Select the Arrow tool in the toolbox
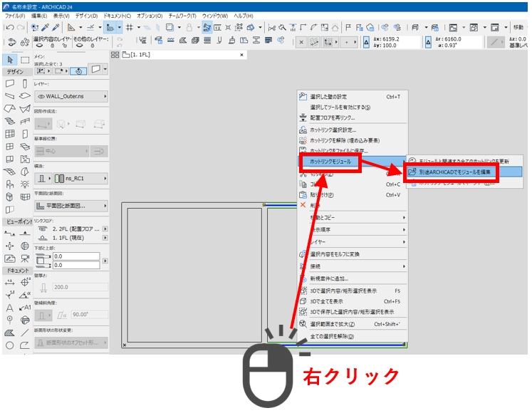The width and height of the screenshot is (532, 413). pyautogui.click(x=10, y=60)
